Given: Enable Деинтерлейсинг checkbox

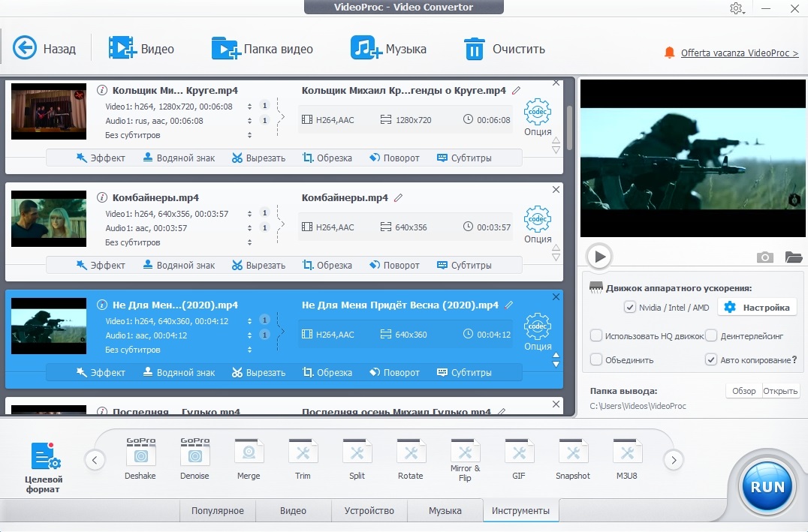Looking at the screenshot, I should (x=711, y=336).
